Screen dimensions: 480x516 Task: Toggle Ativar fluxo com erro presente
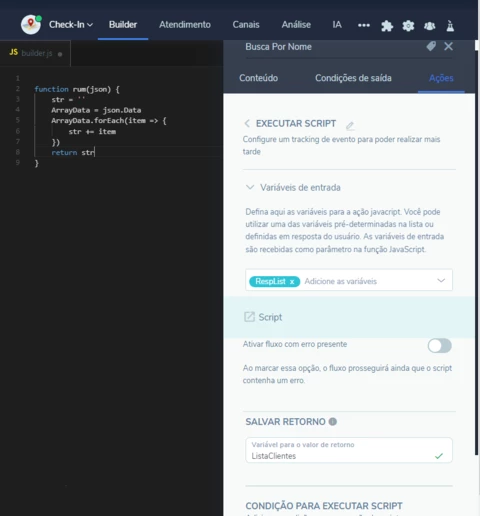[x=439, y=346]
